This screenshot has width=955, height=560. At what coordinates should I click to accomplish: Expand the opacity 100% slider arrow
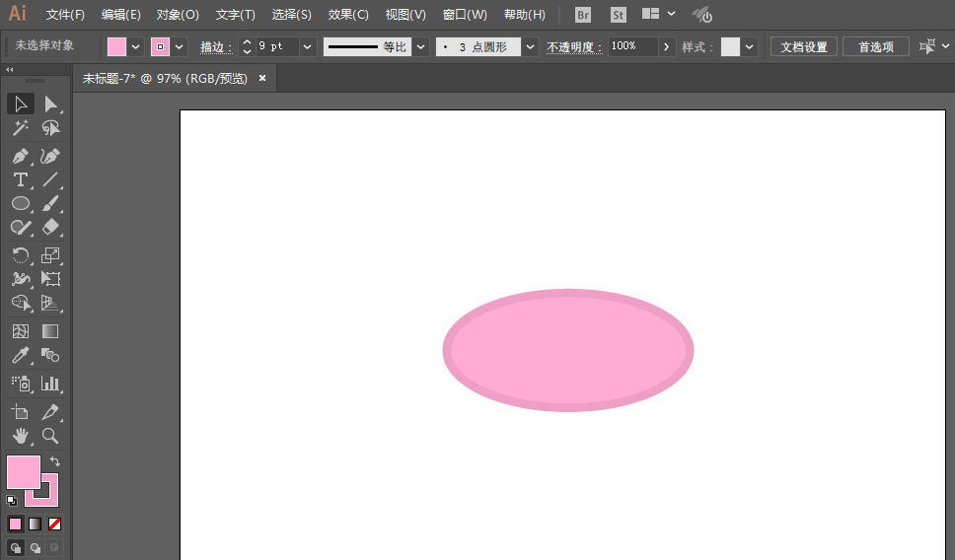coord(666,47)
